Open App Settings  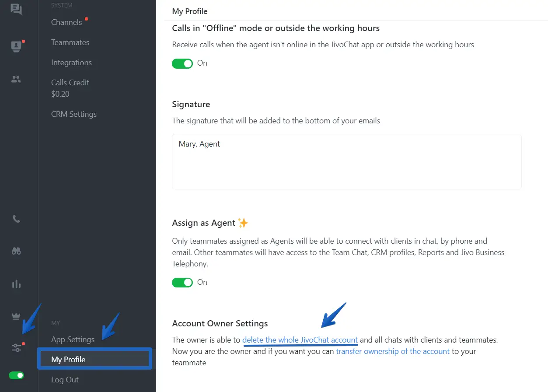(73, 339)
